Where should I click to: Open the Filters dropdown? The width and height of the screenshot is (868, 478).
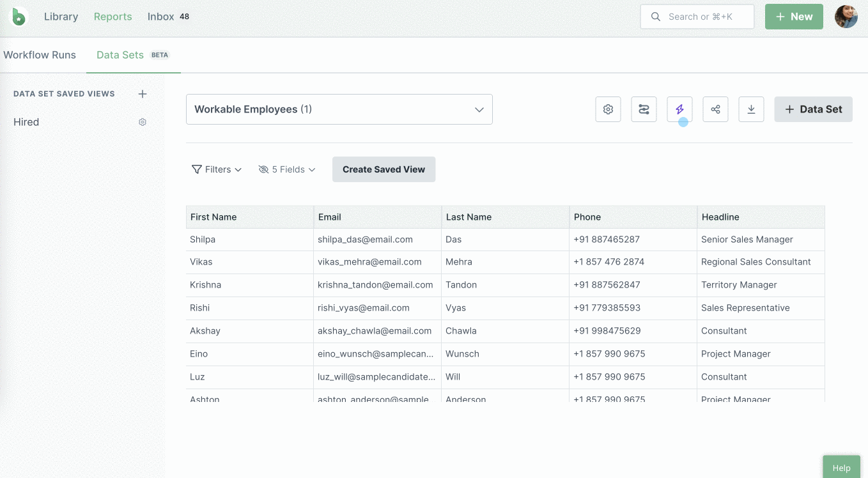point(217,169)
